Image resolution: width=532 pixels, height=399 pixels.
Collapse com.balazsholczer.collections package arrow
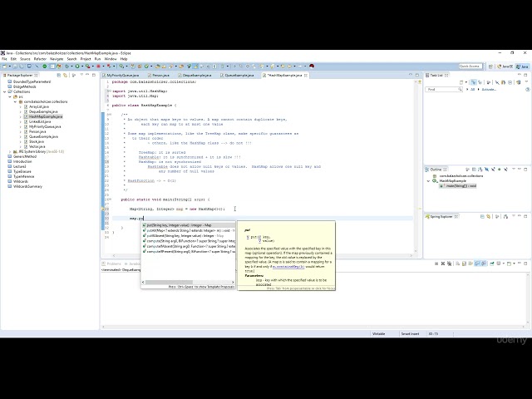click(x=15, y=101)
